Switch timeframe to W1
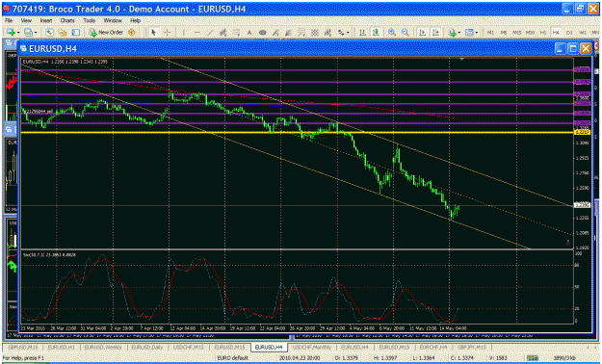 [x=583, y=33]
